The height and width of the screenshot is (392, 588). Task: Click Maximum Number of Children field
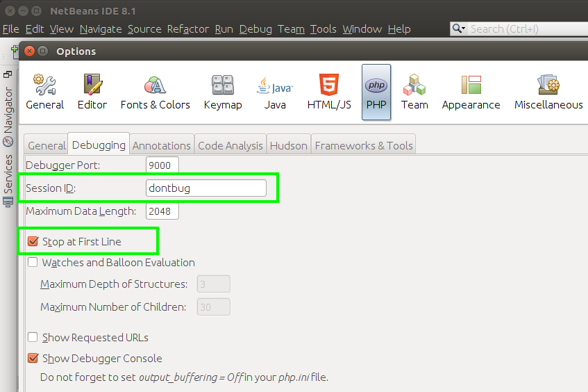(213, 307)
